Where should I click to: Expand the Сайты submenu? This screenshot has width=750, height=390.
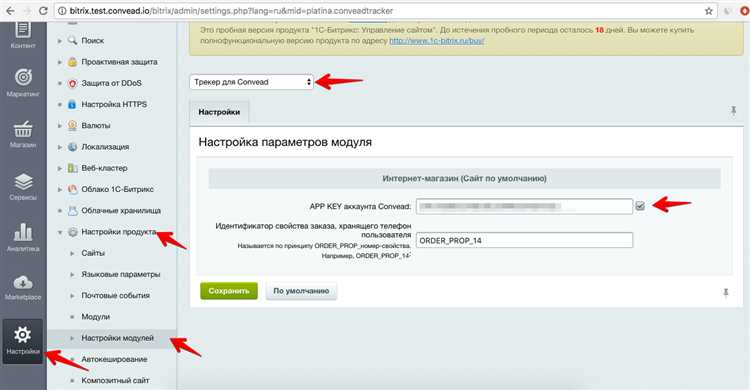pyautogui.click(x=72, y=253)
